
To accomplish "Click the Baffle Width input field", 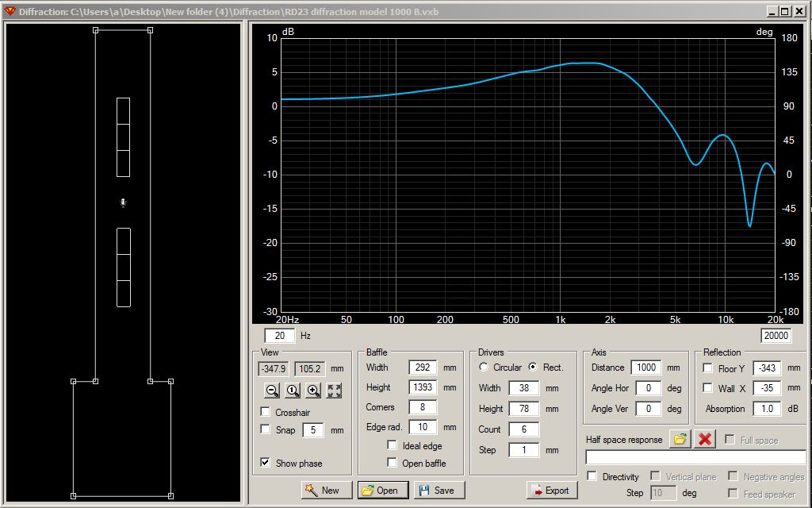I will [423, 368].
